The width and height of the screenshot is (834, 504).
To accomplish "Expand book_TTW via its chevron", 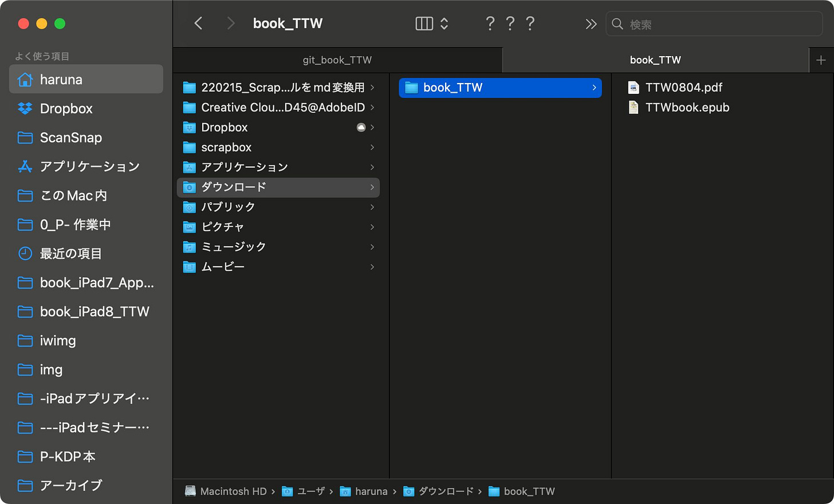I will pos(594,88).
